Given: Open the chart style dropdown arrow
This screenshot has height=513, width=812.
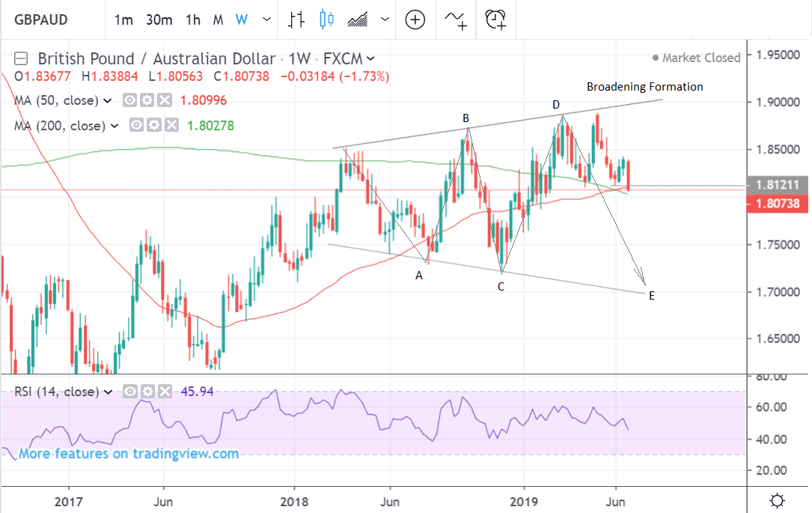Looking at the screenshot, I should click(x=385, y=20).
